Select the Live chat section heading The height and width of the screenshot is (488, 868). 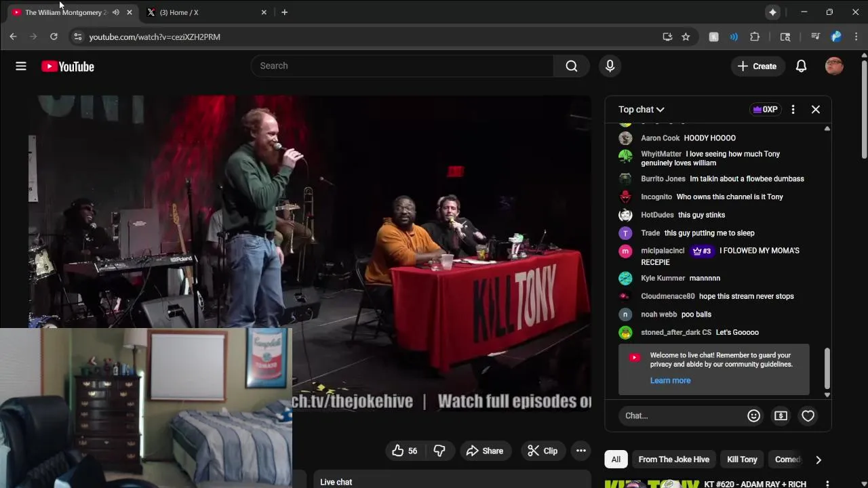(x=336, y=482)
